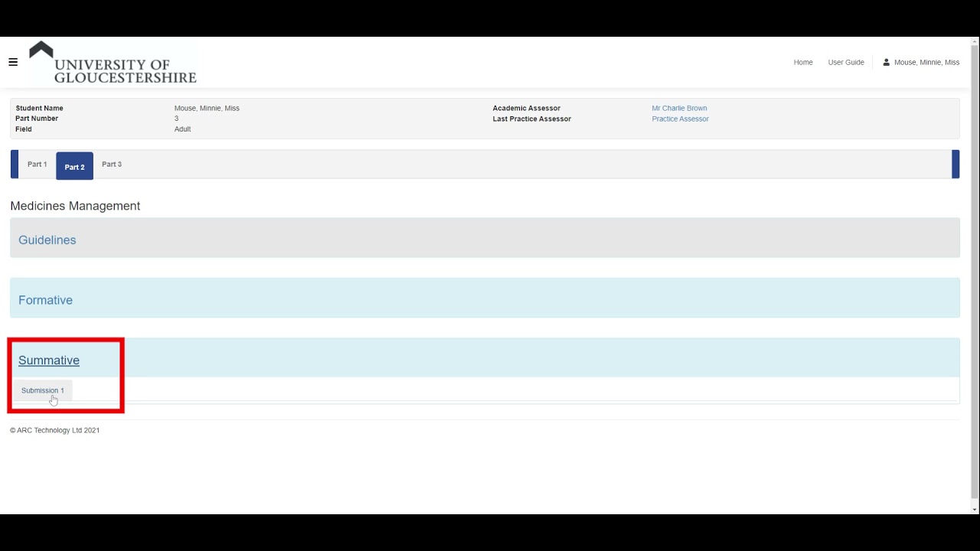View academic assessor Mr Charlie Brown
980x551 pixels.
coord(679,108)
